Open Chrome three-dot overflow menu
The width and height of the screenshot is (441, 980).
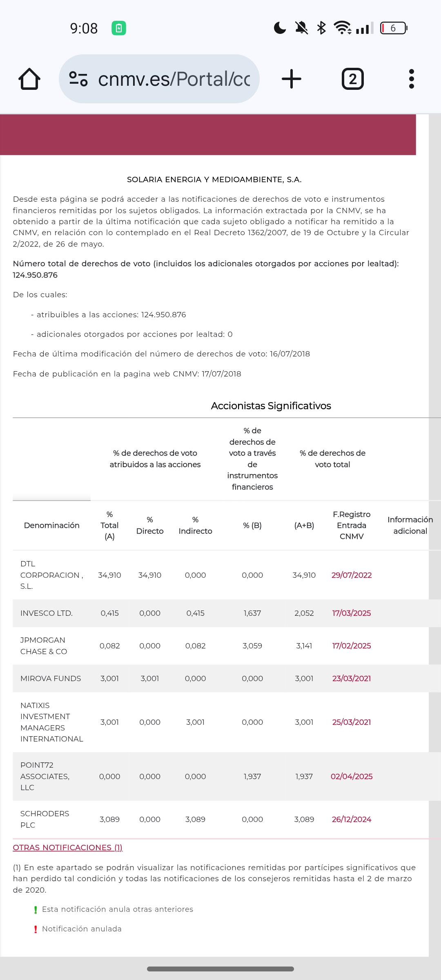click(x=412, y=79)
